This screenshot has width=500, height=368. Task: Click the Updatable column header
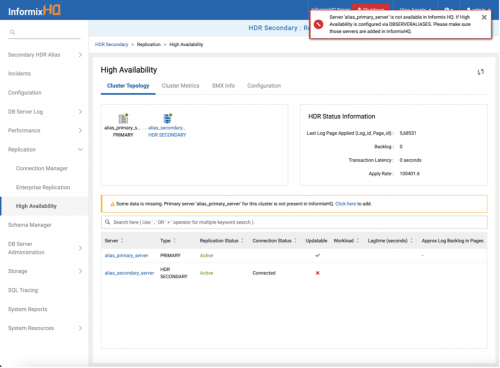316,241
